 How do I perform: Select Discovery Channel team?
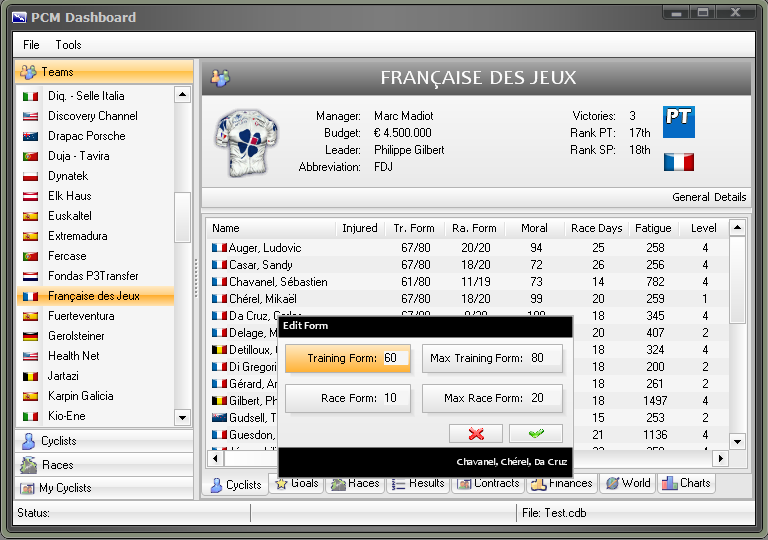pyautogui.click(x=96, y=116)
